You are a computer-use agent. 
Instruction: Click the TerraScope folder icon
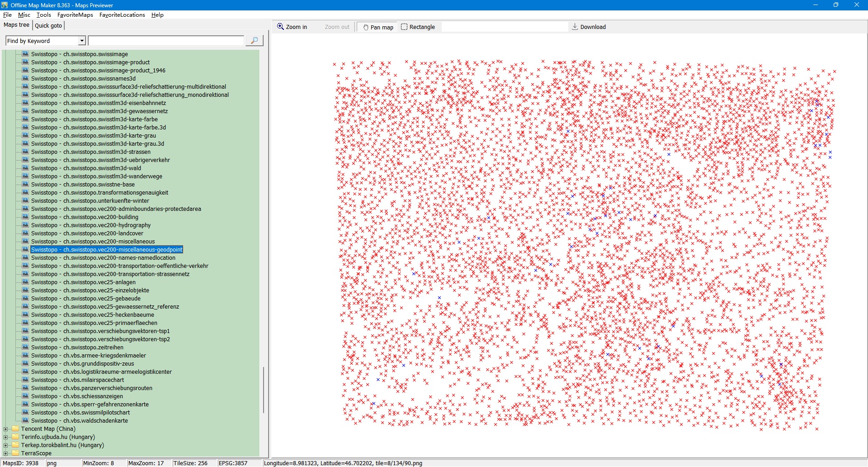click(15, 453)
